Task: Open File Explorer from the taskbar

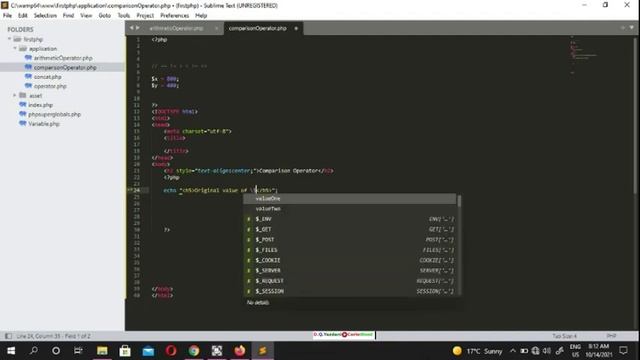Action: click(102, 351)
